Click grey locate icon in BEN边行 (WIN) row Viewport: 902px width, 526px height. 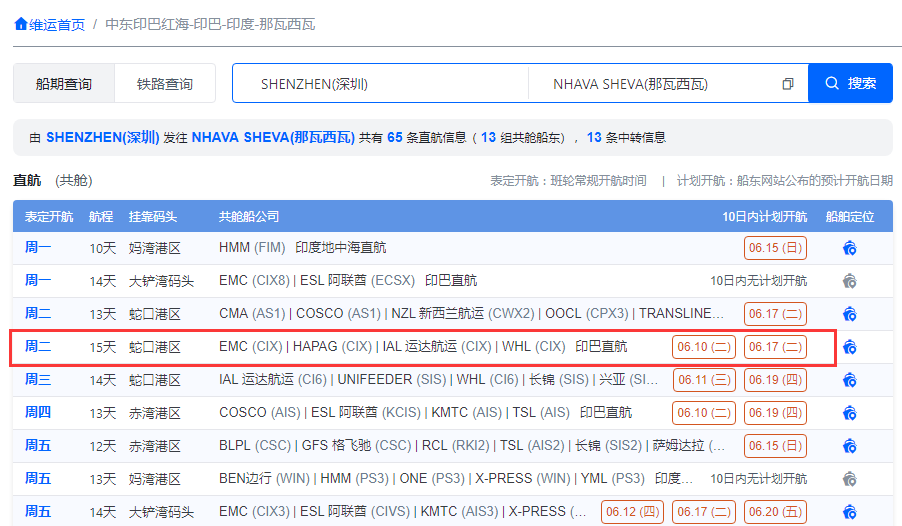(x=850, y=479)
